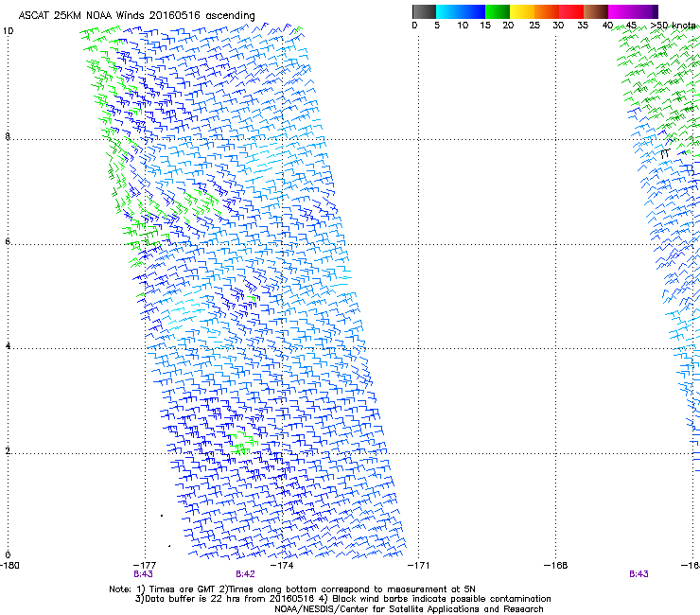This screenshot has width=700, height=615.
Task: Click the latitude label '6'
Action: coord(8,241)
